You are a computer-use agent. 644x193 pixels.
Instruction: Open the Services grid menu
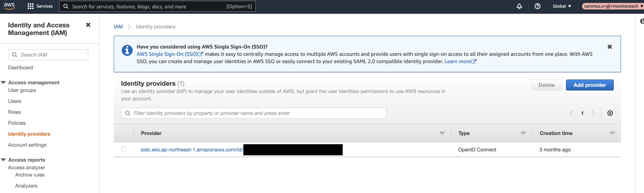pos(40,6)
